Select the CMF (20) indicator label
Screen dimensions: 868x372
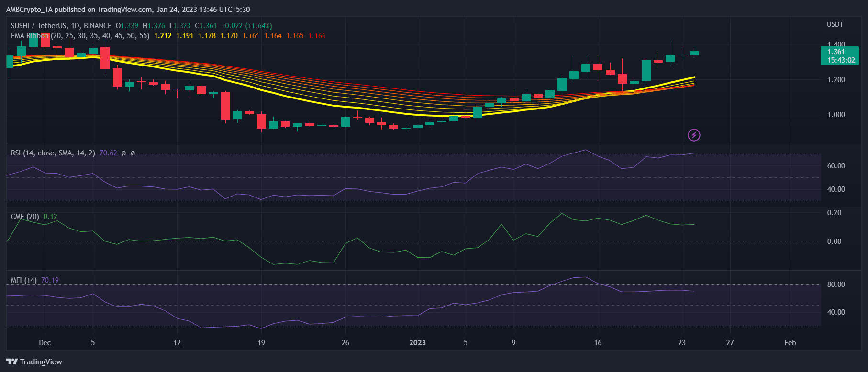pyautogui.click(x=25, y=217)
